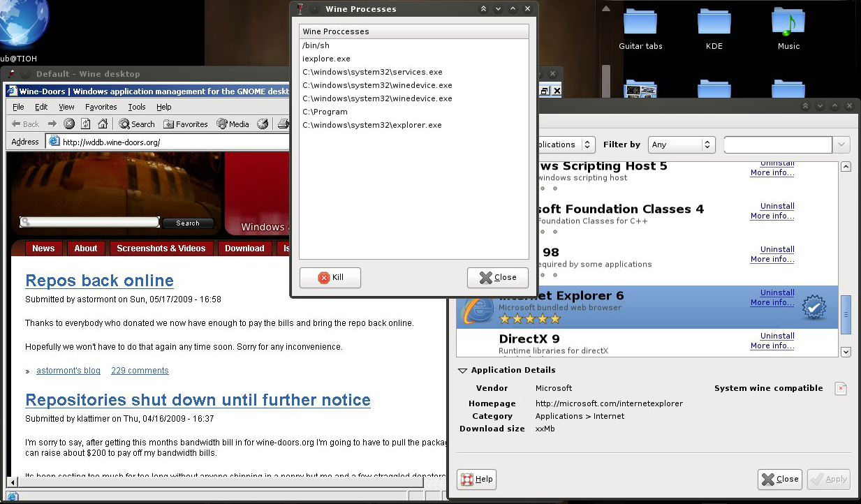Click the application list scroll-up arrow
The width and height of the screenshot is (861, 504).
coord(846,167)
